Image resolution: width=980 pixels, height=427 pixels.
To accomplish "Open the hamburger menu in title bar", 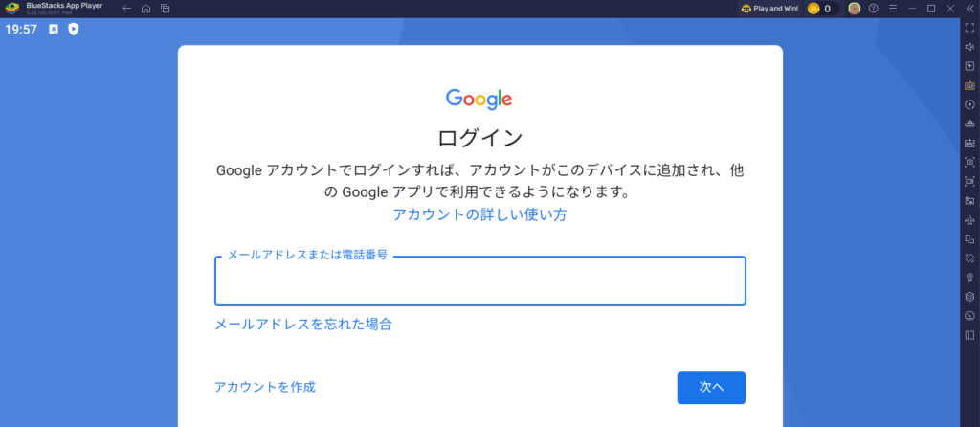I will click(x=892, y=9).
